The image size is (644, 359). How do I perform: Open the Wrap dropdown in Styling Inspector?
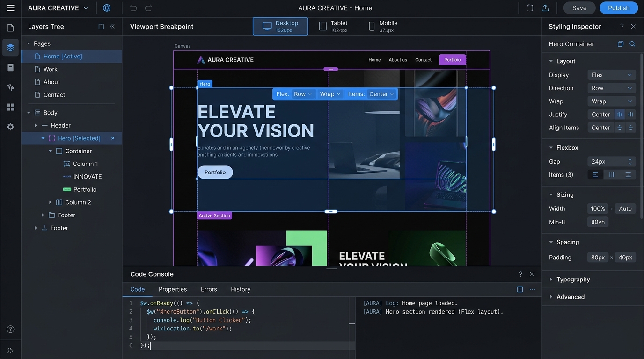pos(612,101)
